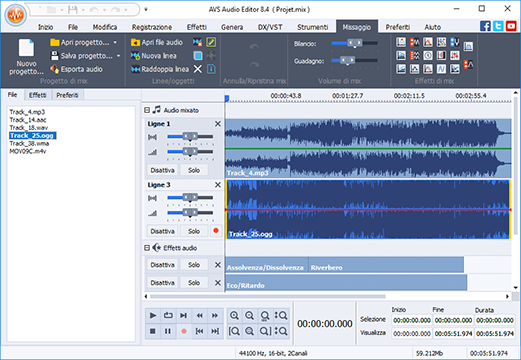Switch to the Effetti ribbon tab
This screenshot has height=360, width=521.
pos(197,27)
